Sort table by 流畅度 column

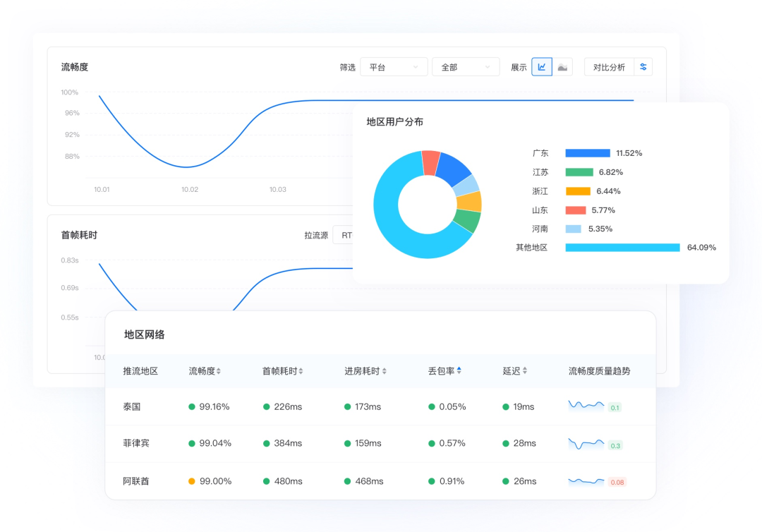click(x=219, y=371)
